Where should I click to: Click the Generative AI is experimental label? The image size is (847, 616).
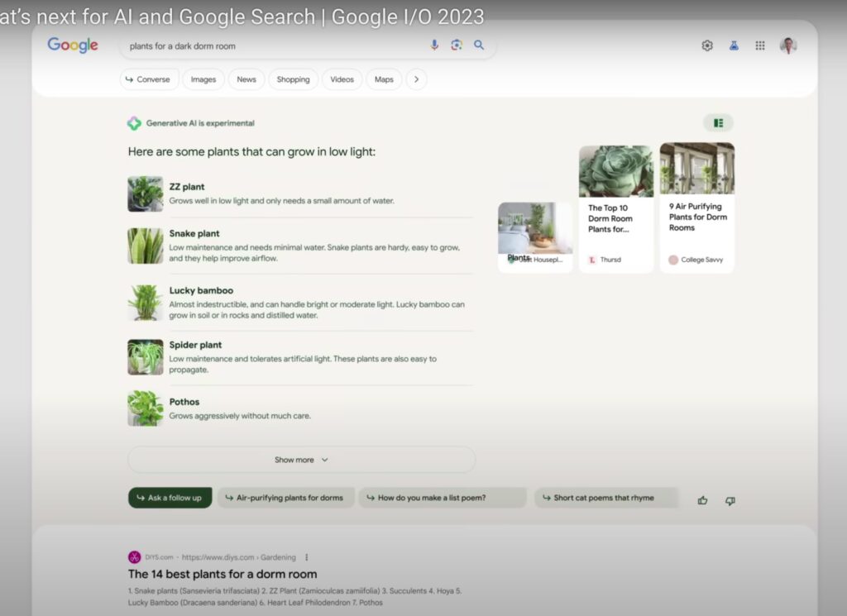tap(200, 123)
